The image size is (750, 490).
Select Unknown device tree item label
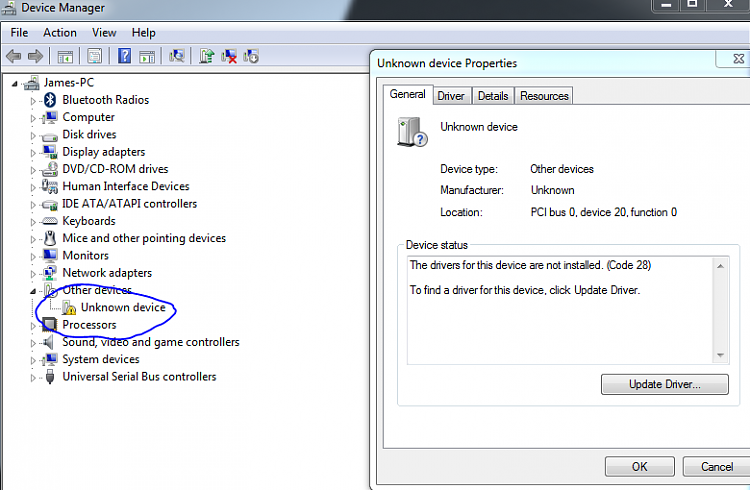123,307
